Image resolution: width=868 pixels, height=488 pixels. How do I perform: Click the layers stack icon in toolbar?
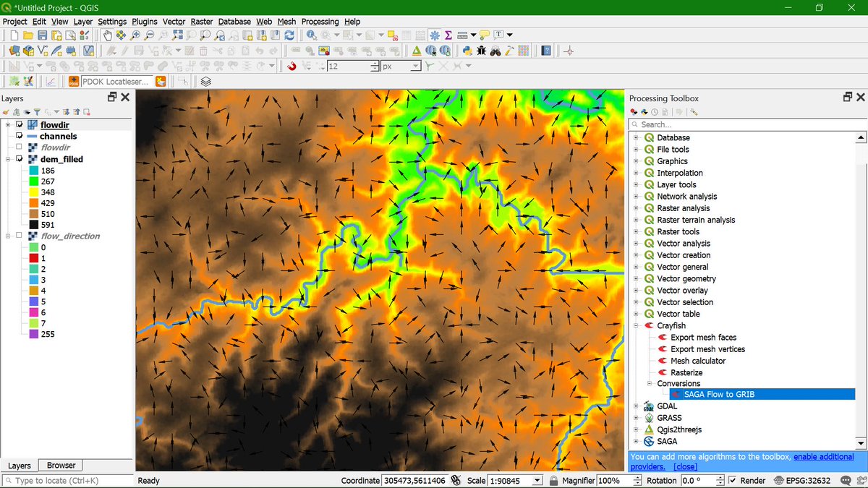[x=205, y=82]
